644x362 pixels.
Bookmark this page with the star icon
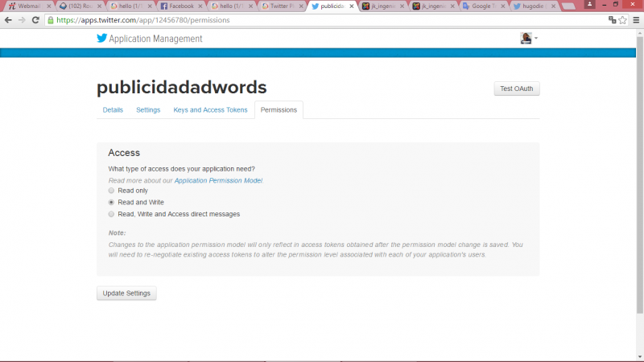point(622,19)
